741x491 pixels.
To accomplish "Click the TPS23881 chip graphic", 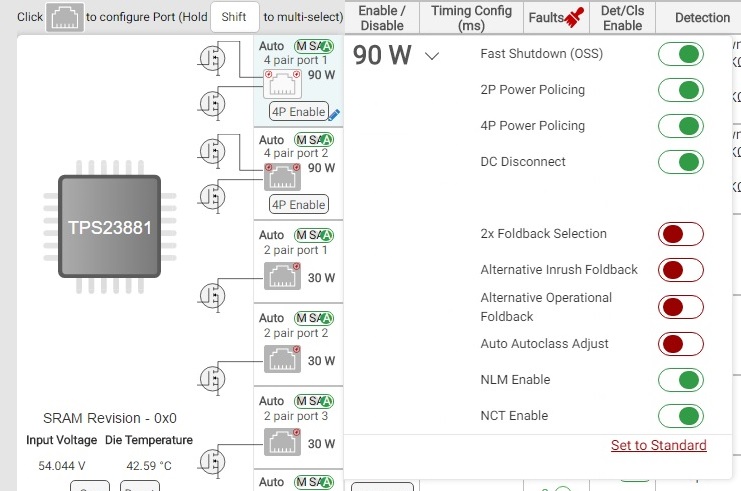I will tap(110, 227).
